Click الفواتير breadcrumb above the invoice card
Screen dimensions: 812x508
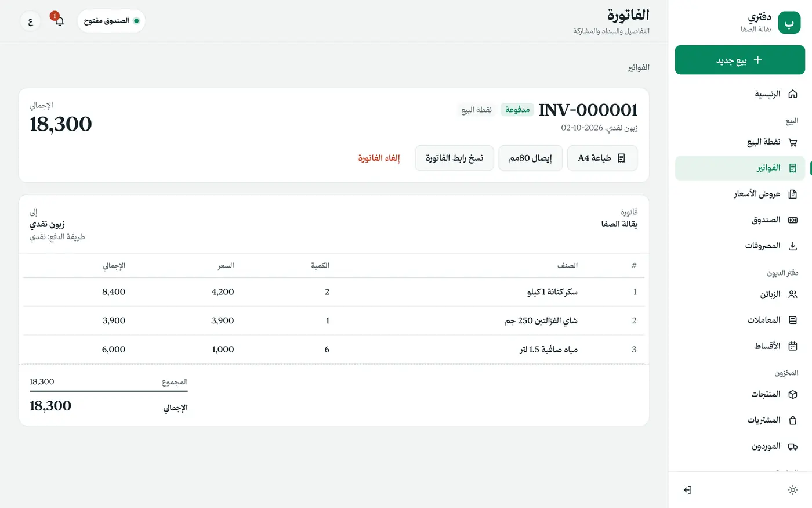638,67
